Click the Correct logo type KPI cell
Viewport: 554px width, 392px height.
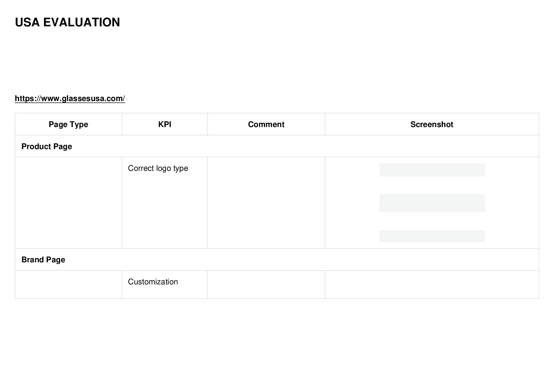tap(164, 203)
